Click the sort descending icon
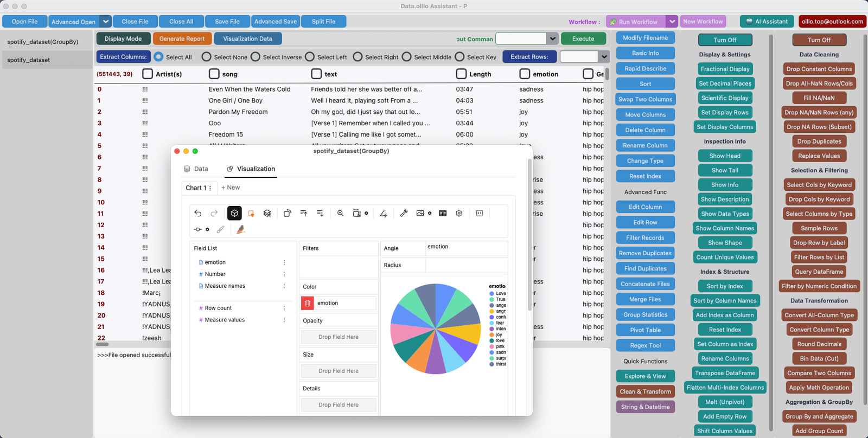Image resolution: width=868 pixels, height=438 pixels. [320, 214]
